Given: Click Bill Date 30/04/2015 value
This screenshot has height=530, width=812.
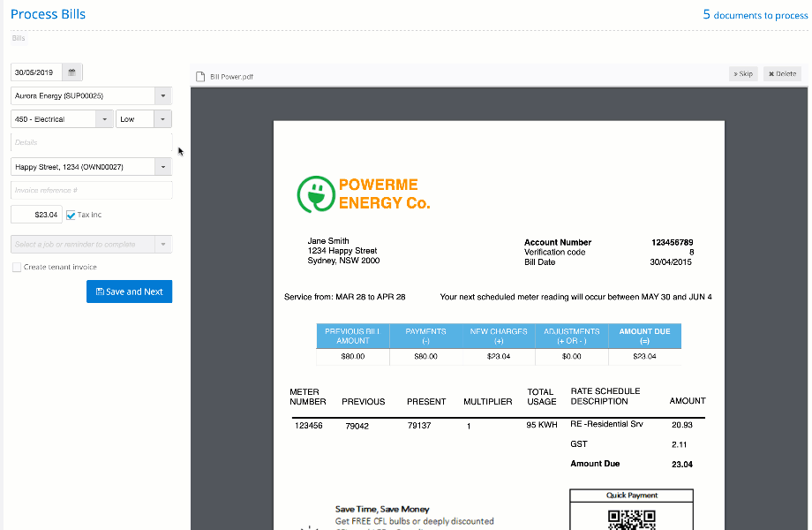Looking at the screenshot, I should click(x=671, y=262).
